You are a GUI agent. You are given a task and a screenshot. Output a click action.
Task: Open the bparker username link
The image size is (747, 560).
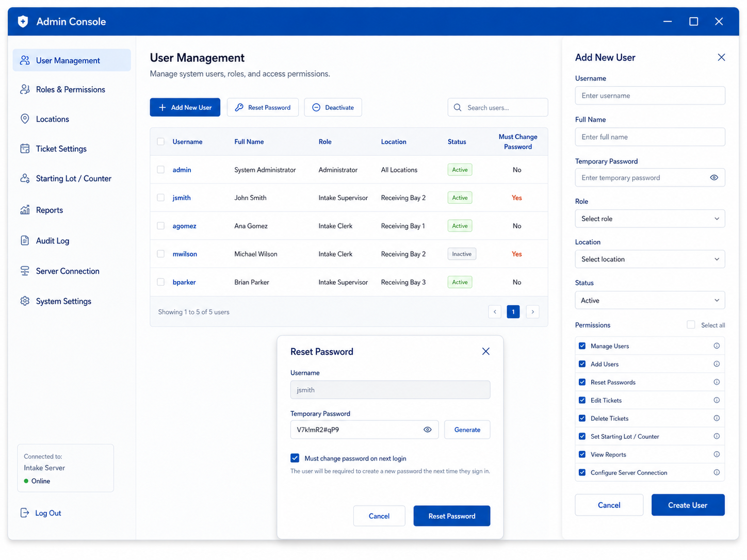tap(184, 282)
